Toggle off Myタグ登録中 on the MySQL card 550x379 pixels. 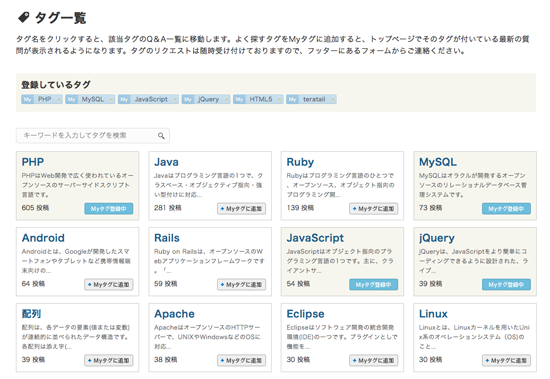pos(506,209)
